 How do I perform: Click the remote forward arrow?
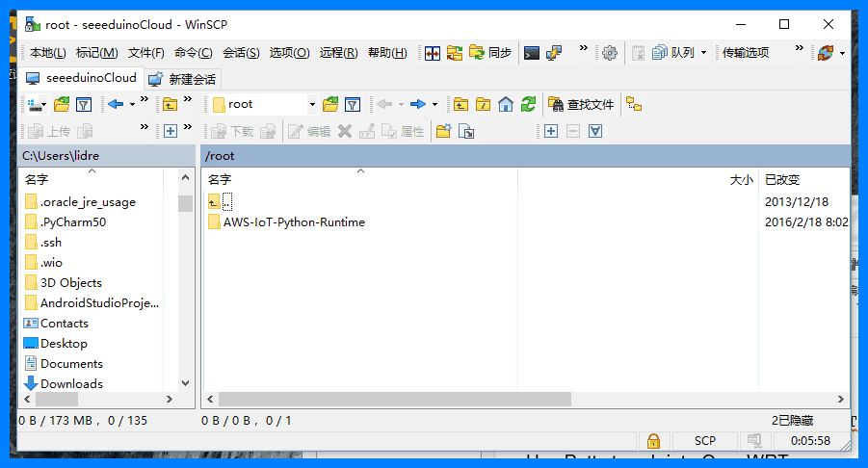[x=418, y=104]
